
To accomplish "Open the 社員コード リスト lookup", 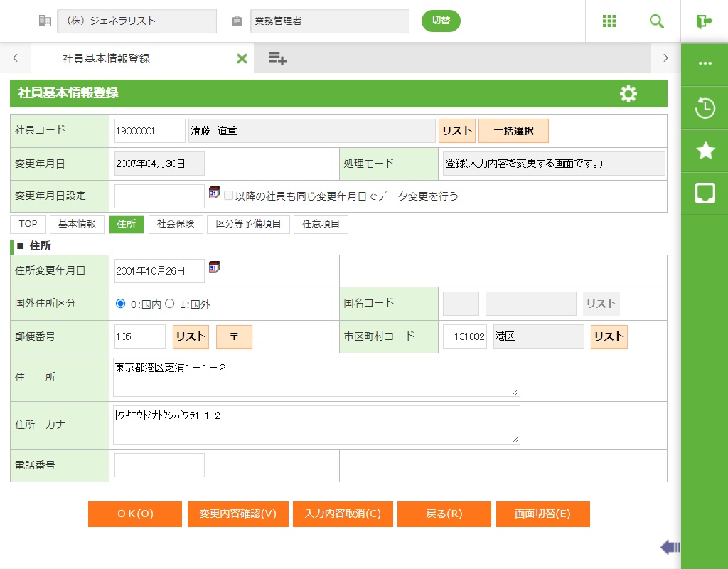I will point(456,131).
